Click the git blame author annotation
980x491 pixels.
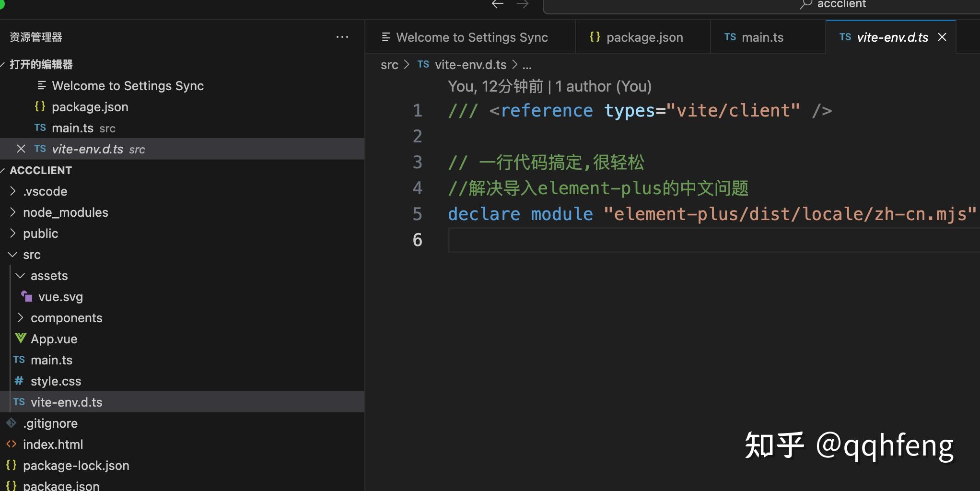click(549, 86)
